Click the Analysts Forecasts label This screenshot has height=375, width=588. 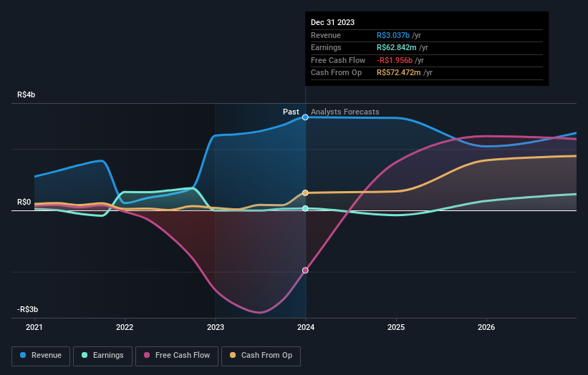tap(345, 112)
